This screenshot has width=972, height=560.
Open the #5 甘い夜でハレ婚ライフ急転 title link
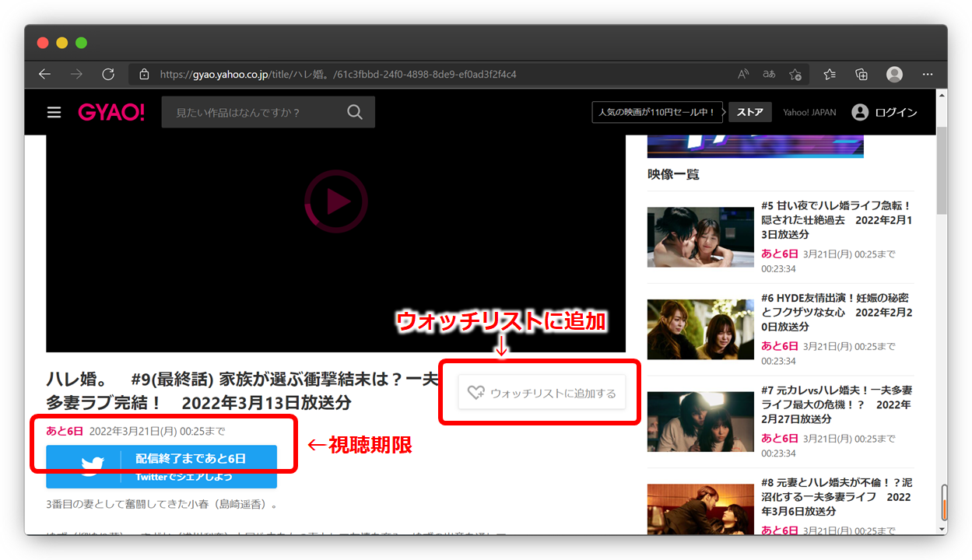pyautogui.click(x=837, y=220)
